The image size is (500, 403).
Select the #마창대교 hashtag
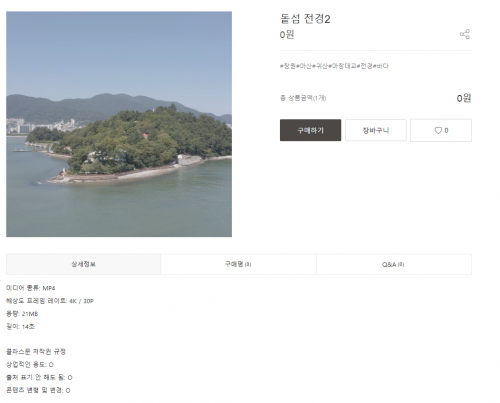[342, 66]
